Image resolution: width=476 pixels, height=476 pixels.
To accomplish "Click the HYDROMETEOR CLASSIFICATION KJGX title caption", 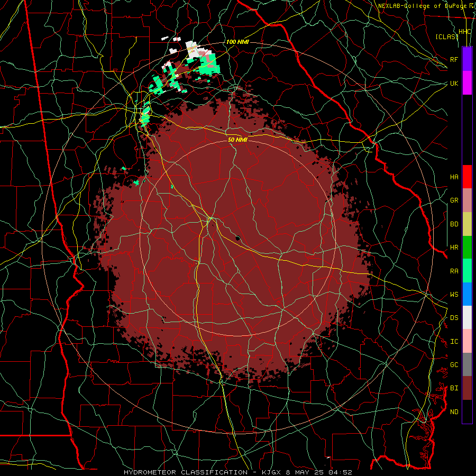I will (237, 472).
